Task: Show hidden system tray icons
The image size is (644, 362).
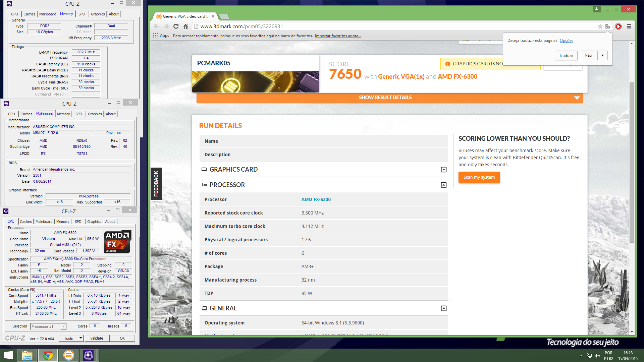Action: click(x=581, y=356)
